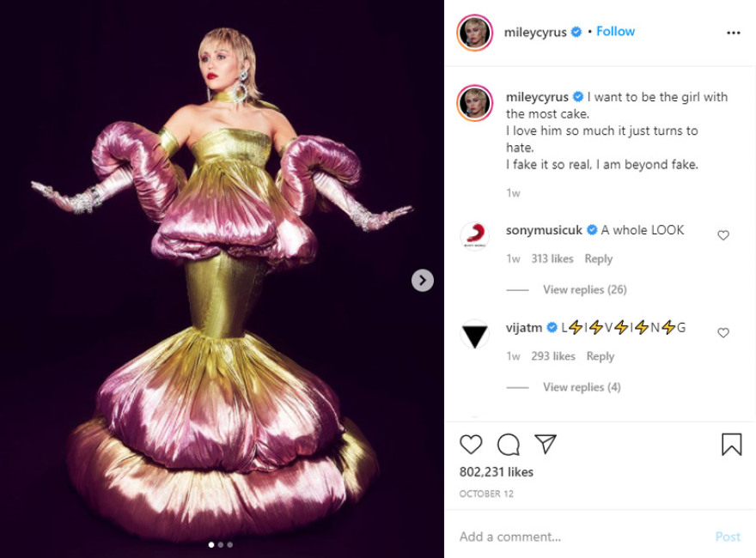Screen dimensions: 756x558
Task: Like the vijatm comment
Action: 723,333
